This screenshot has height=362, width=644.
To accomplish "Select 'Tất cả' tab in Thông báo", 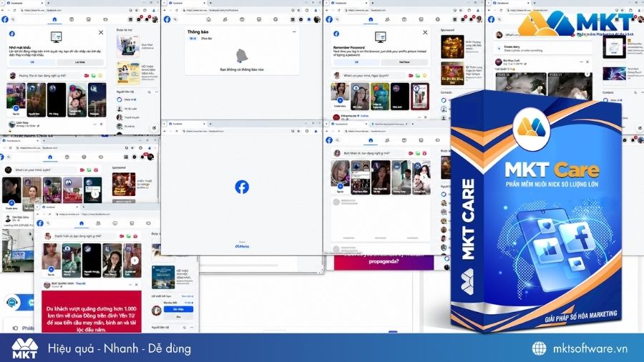I will 192,38.
